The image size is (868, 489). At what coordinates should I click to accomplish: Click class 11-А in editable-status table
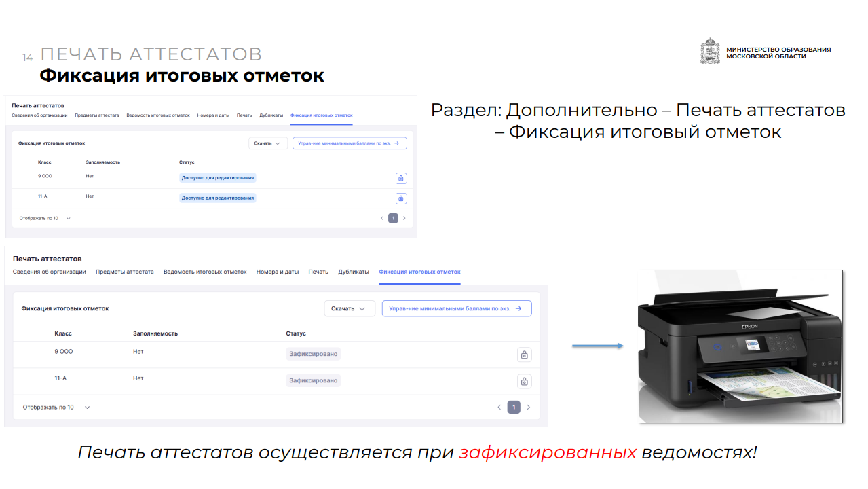[x=42, y=196]
